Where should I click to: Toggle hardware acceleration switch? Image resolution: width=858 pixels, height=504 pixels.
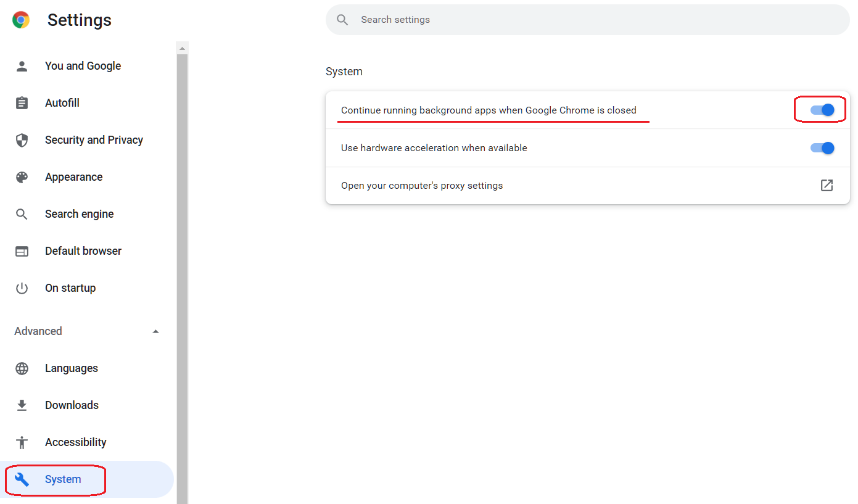[x=822, y=148]
